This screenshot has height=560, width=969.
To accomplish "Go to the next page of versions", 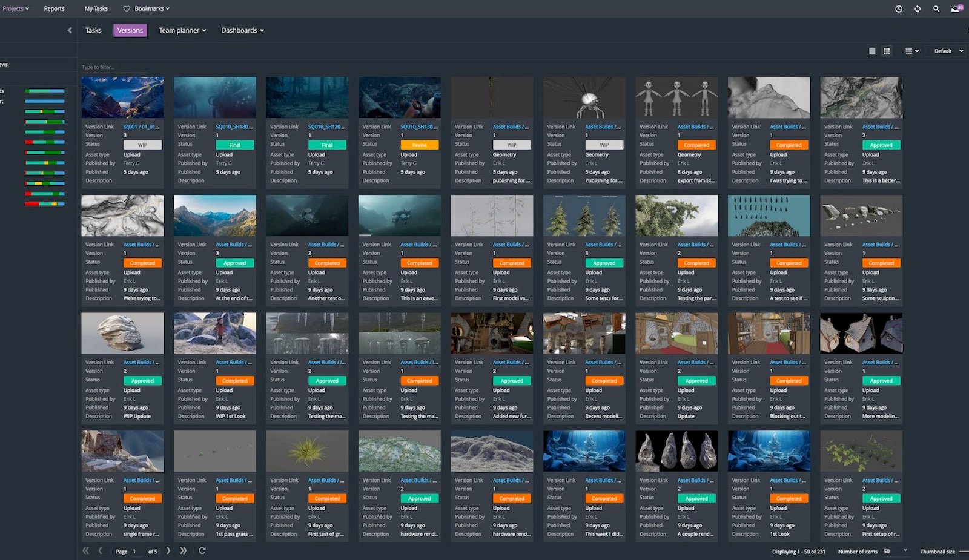I will click(168, 551).
